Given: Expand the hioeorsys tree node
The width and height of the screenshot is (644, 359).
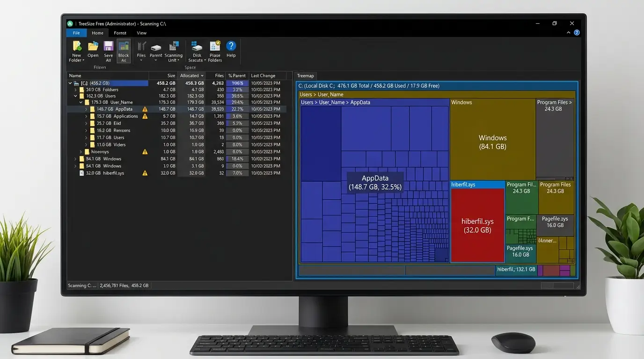Looking at the screenshot, I should click(81, 152).
